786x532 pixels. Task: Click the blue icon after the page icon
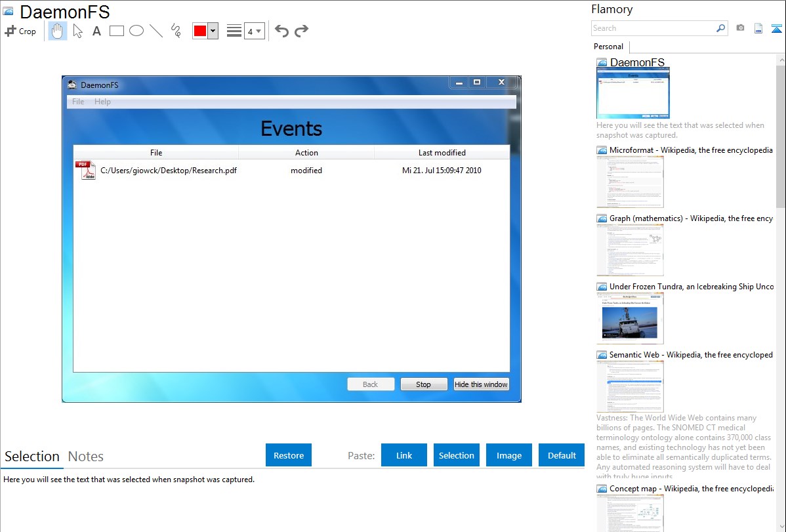[x=776, y=28]
